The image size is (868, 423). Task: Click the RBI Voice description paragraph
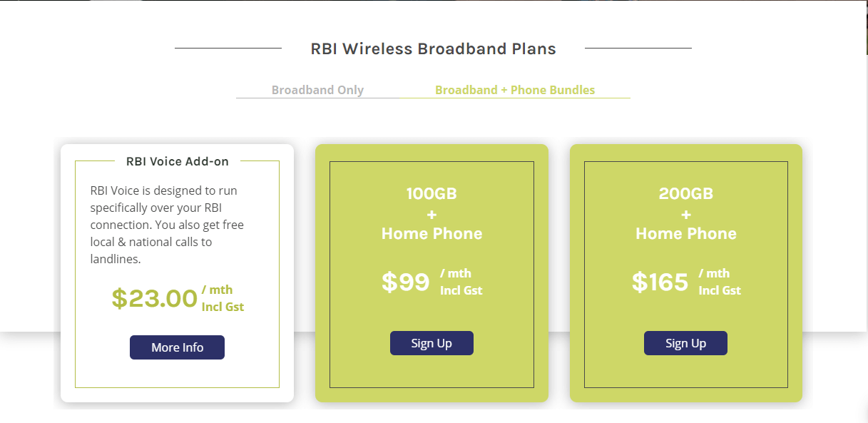click(x=168, y=225)
